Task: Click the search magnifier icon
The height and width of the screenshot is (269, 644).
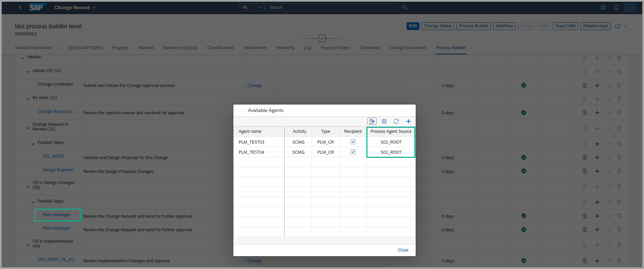Action: click(405, 7)
